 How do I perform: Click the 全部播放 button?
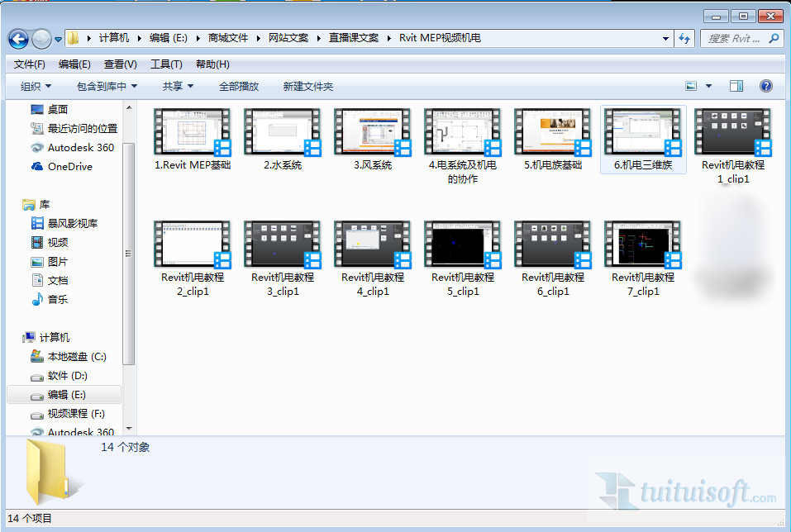click(239, 86)
